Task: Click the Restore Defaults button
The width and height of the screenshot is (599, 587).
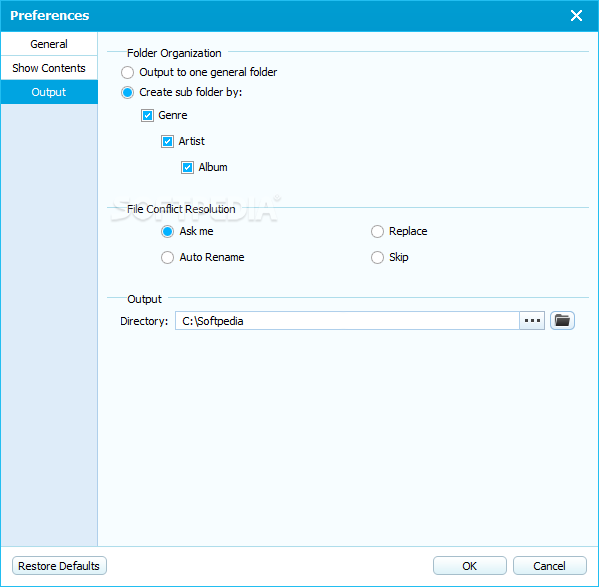Action: (59, 566)
